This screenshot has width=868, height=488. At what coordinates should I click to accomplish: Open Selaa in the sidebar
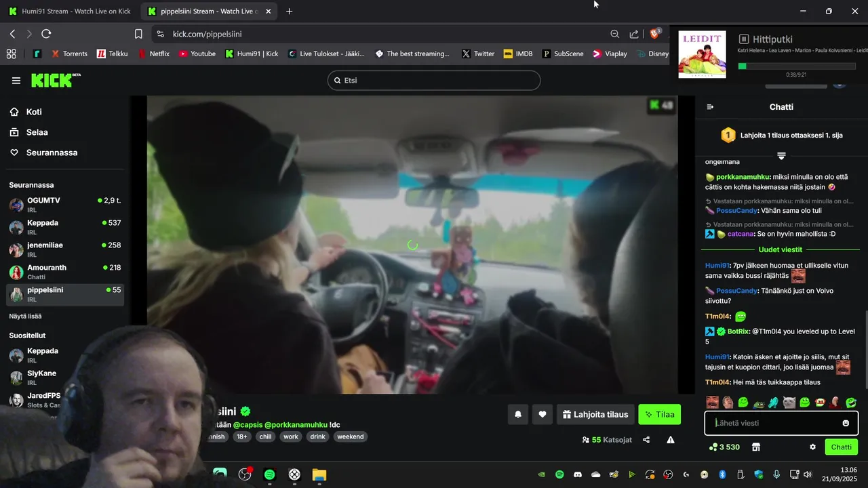[37, 132]
